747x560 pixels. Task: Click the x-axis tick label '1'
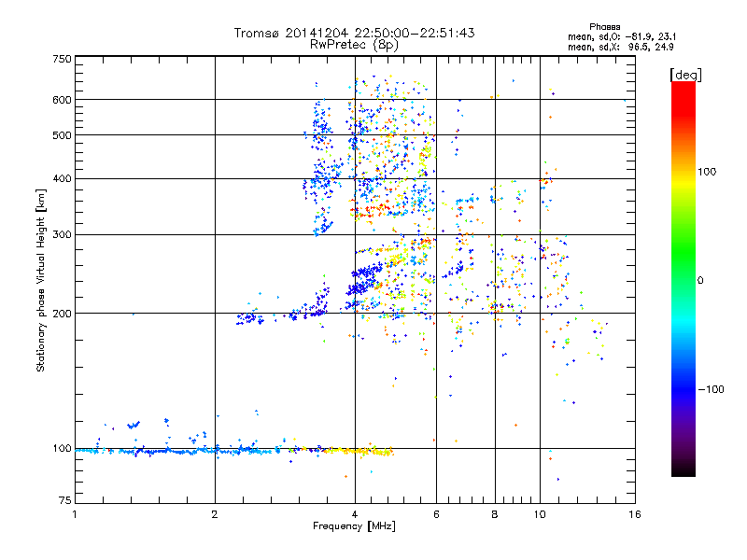coord(75,514)
